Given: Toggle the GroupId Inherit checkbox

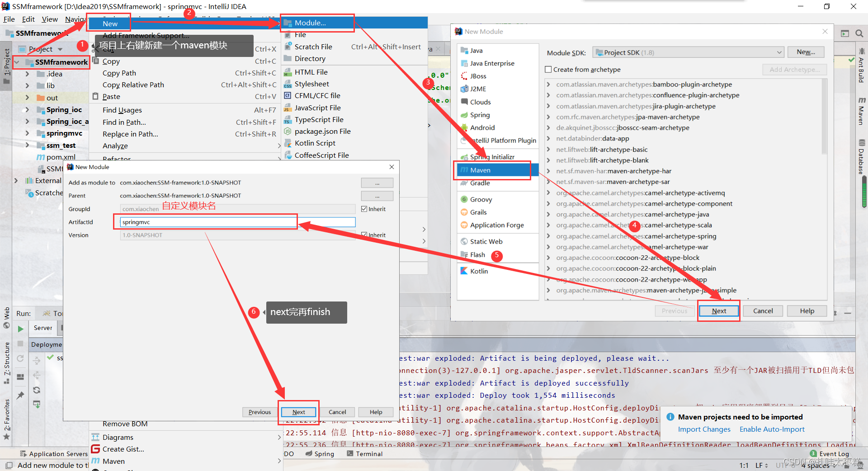Looking at the screenshot, I should coord(364,209).
